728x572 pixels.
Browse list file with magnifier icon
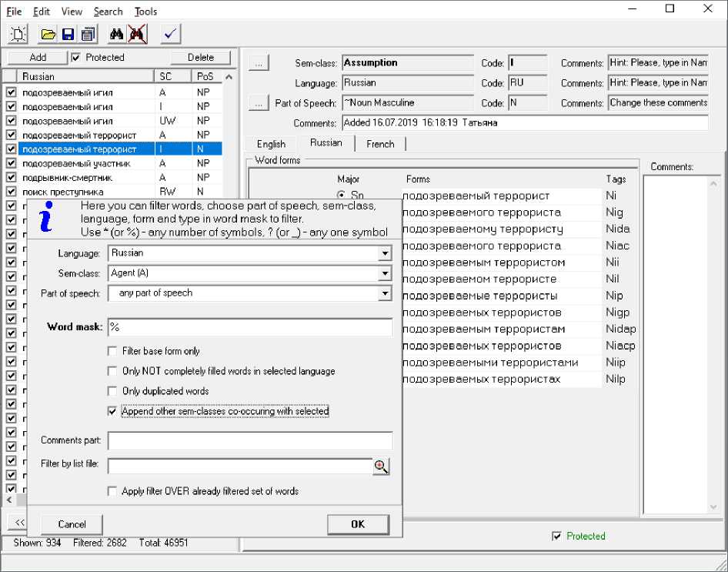click(x=382, y=466)
